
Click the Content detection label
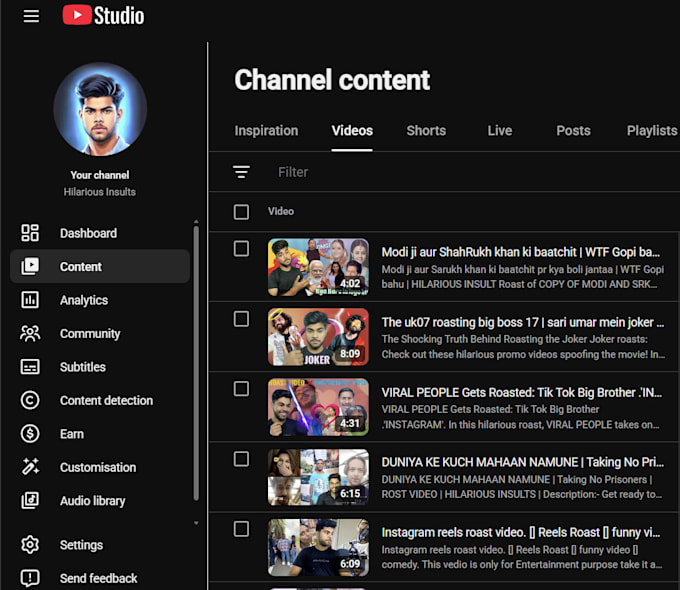point(106,400)
